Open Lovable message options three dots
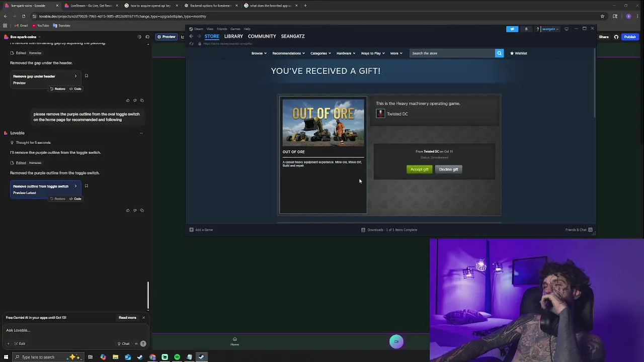Viewport: 644px width, 362px height. [141, 133]
